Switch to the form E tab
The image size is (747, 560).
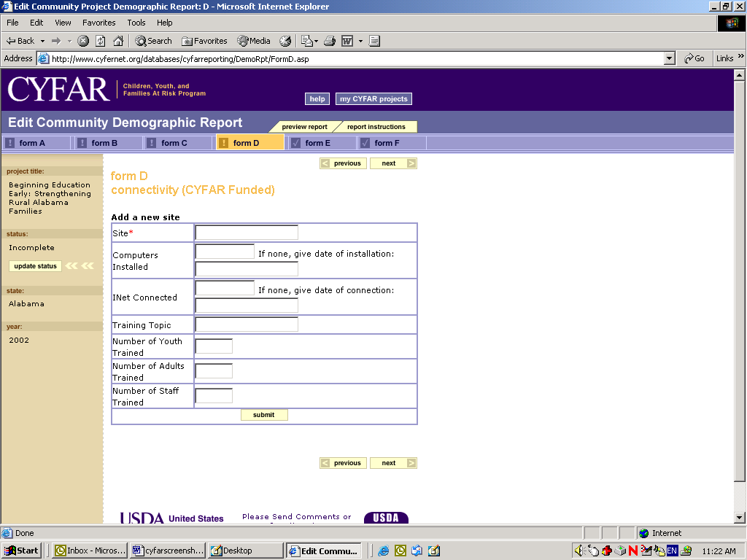(322, 143)
